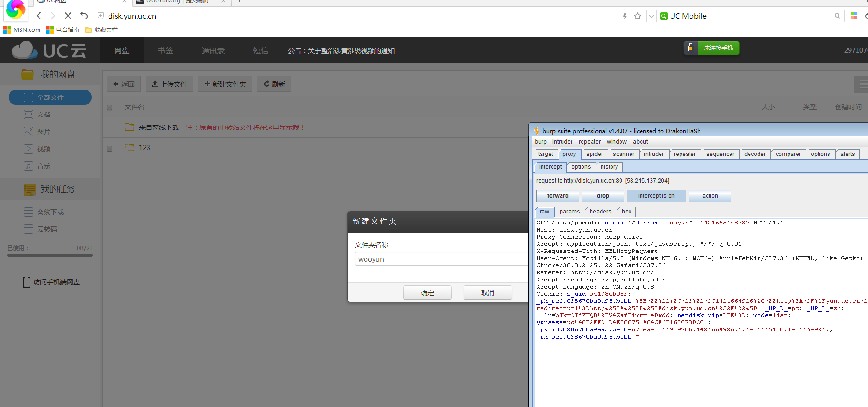Open the Burp 'window' menu
Viewport: 868px width, 407px height.
[617, 142]
